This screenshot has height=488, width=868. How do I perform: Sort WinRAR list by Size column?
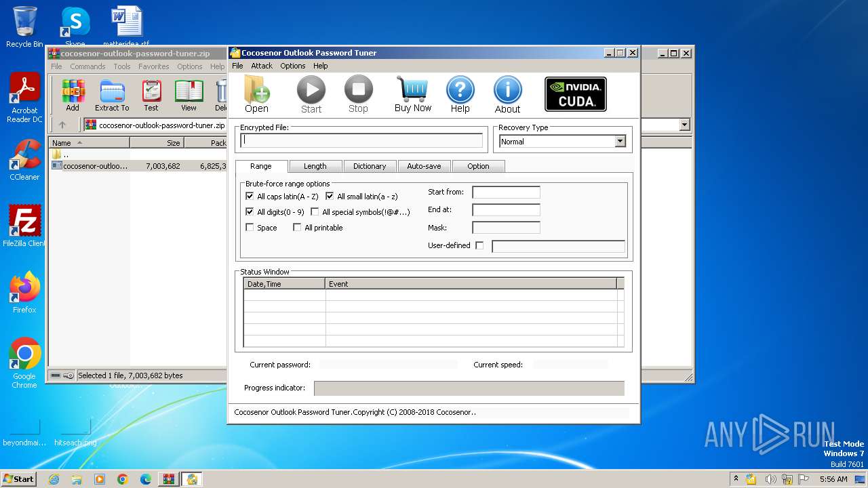pos(157,143)
